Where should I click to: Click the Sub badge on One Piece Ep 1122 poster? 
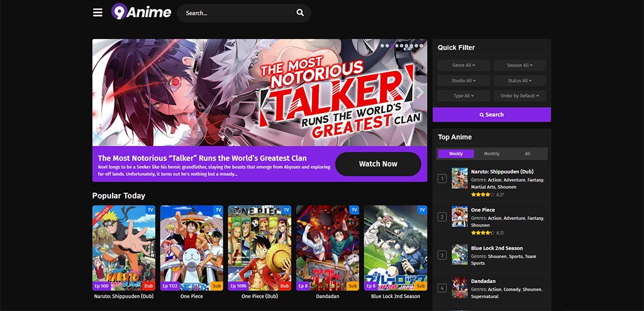(216, 286)
